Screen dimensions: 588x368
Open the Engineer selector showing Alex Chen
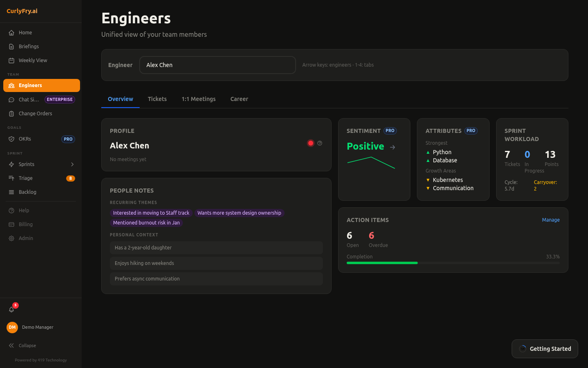(x=217, y=65)
